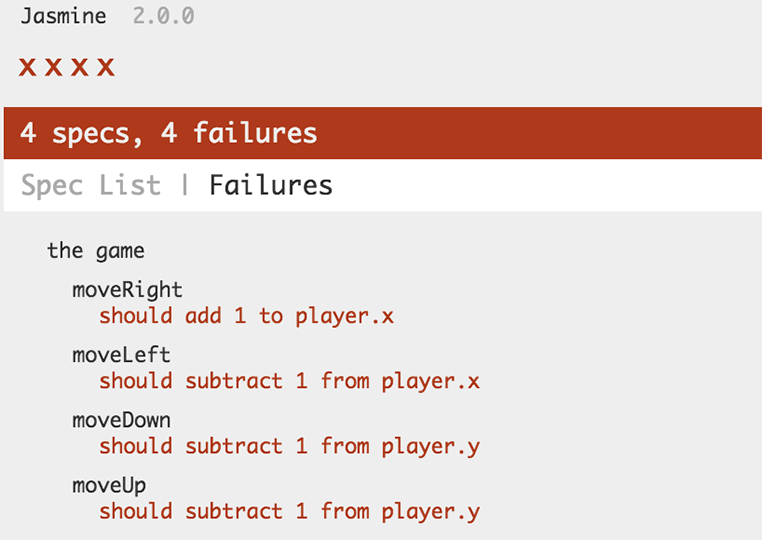Click the 2.0.0 version number
Image resolution: width=762 pixels, height=540 pixels.
click(x=164, y=16)
